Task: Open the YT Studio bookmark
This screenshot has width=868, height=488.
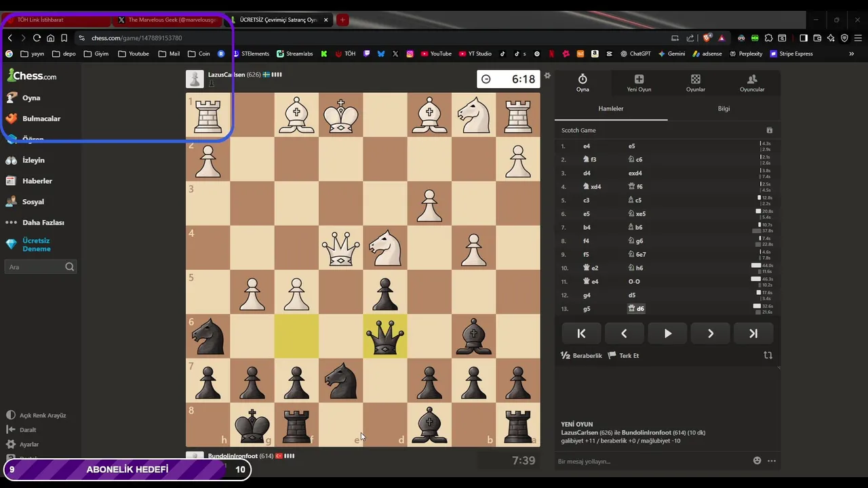Action: [x=475, y=54]
